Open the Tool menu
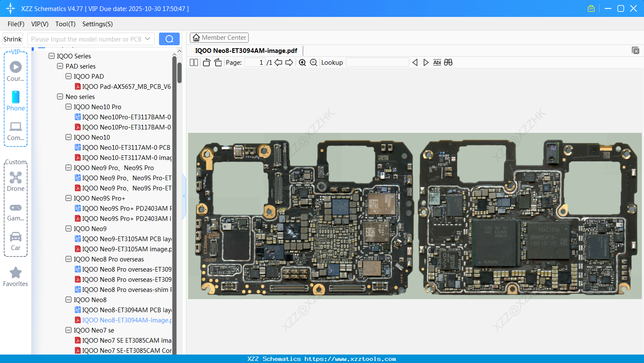 [x=65, y=24]
